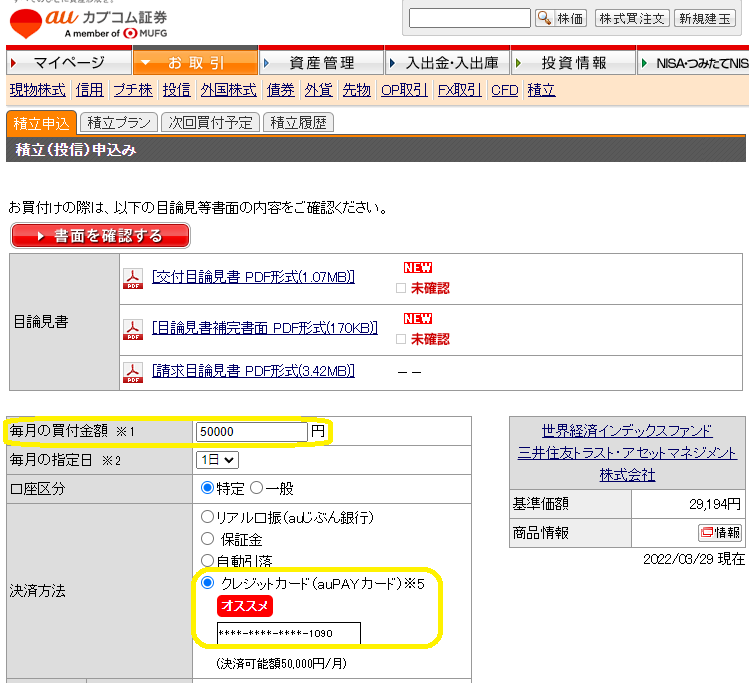The height and width of the screenshot is (683, 749).
Task: Open 交付目論見書 PDF形式(1.07MB) link
Action: (253, 277)
